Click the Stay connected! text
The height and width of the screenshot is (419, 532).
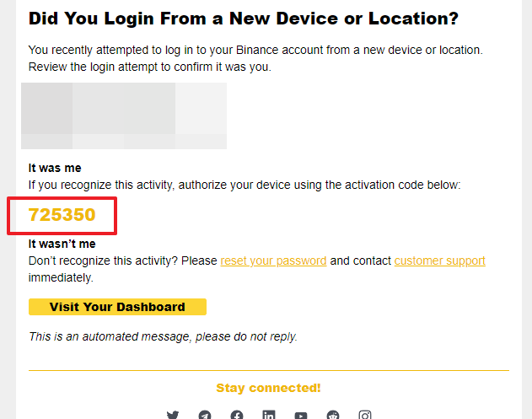point(268,388)
